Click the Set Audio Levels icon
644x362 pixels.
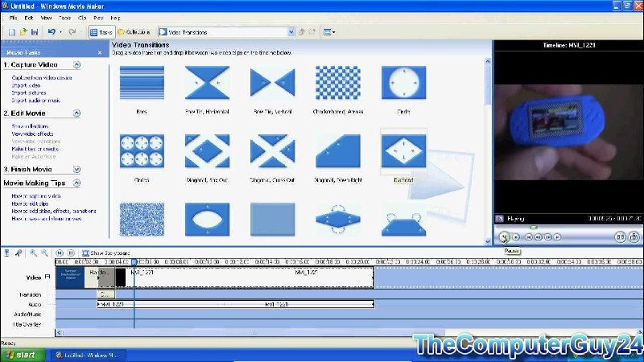[x=7, y=253]
